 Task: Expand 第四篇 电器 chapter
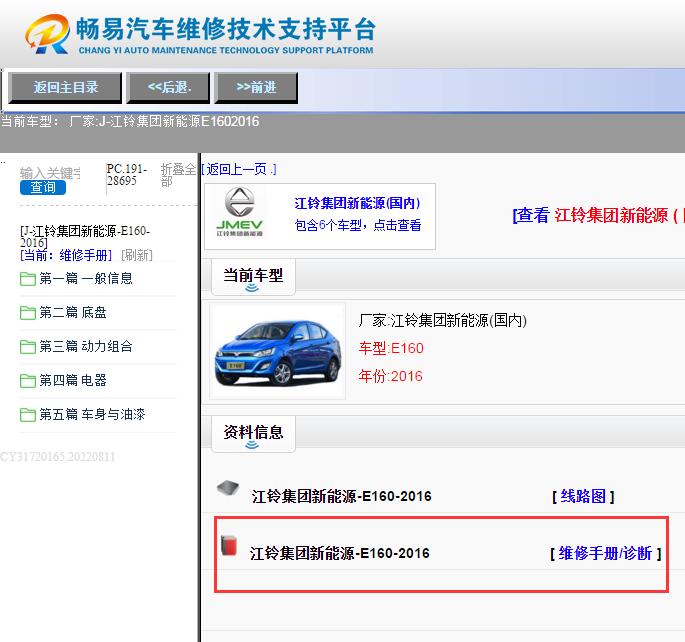[x=73, y=380]
